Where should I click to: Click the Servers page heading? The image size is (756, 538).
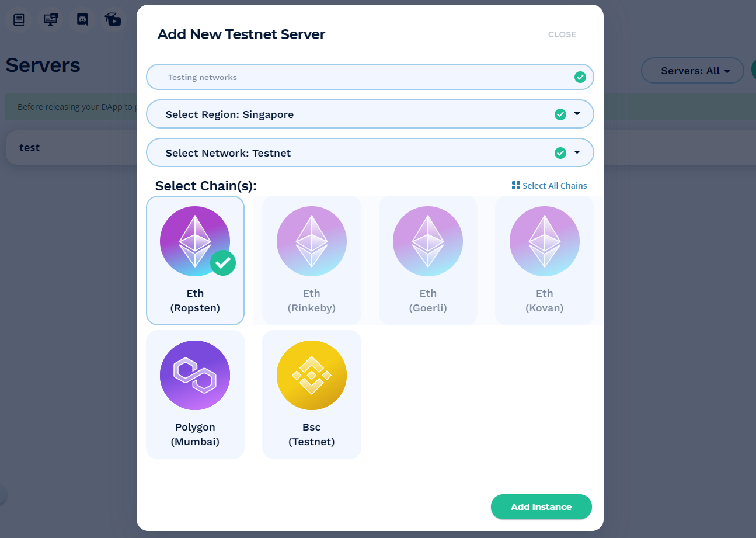coord(43,65)
